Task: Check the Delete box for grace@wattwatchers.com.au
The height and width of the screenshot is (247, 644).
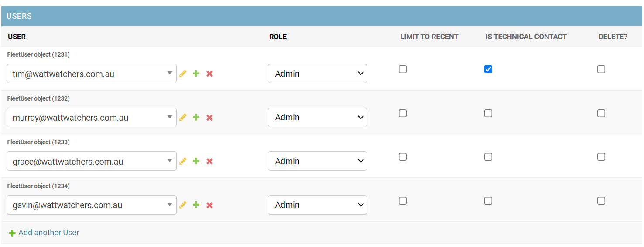Action: [x=601, y=157]
